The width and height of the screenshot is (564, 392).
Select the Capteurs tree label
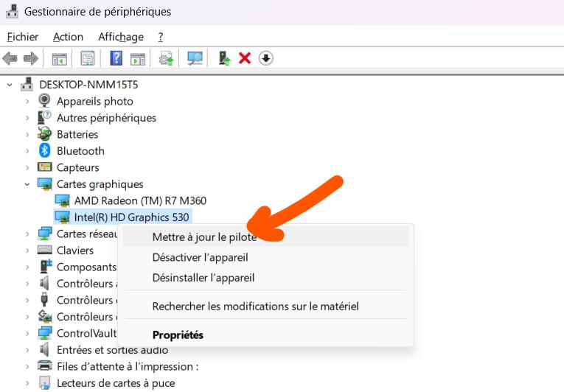pyautogui.click(x=77, y=167)
